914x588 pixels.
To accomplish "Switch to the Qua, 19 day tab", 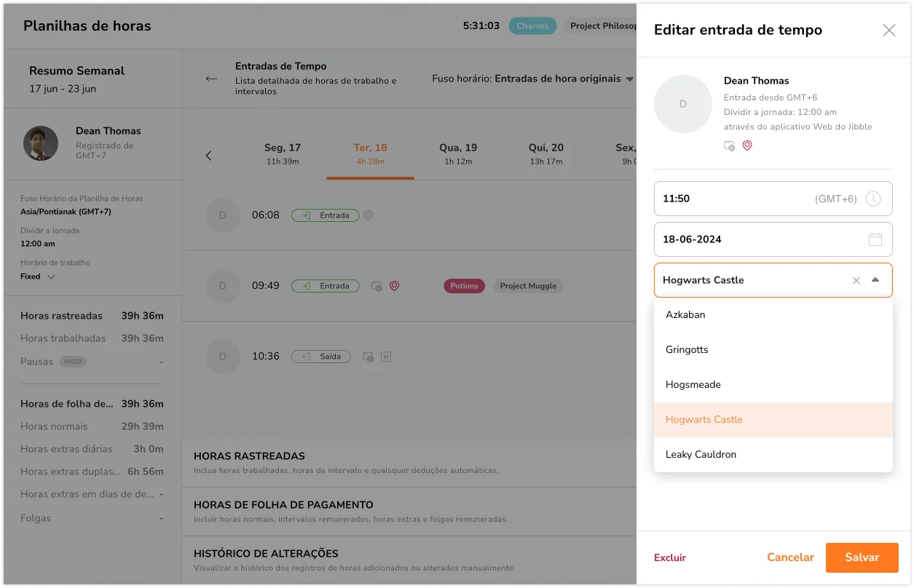I will (x=458, y=154).
